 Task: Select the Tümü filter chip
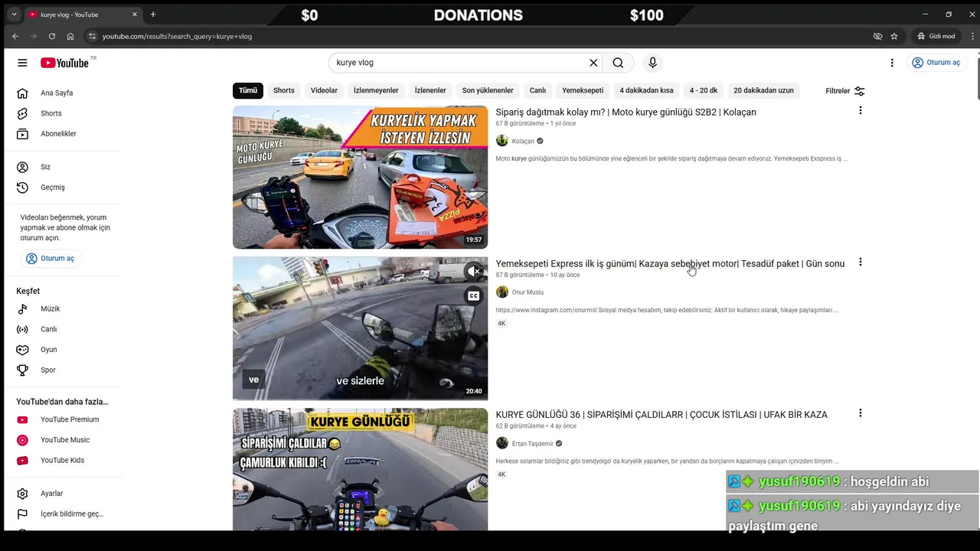coord(248,90)
